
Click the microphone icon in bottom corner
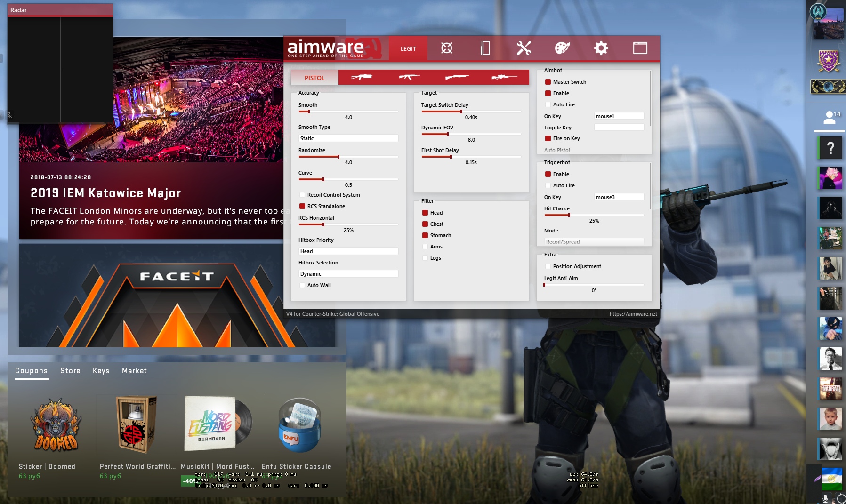pyautogui.click(x=825, y=498)
